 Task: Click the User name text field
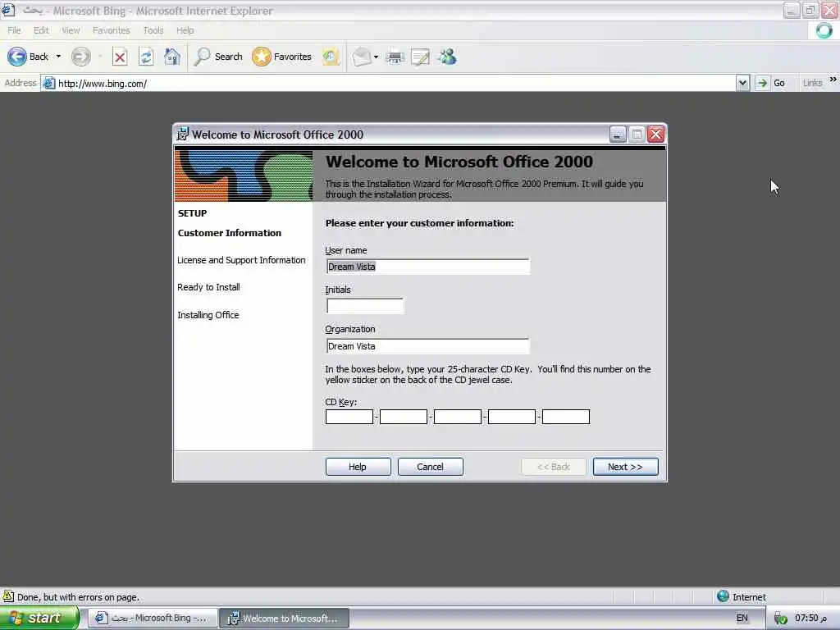tap(427, 267)
